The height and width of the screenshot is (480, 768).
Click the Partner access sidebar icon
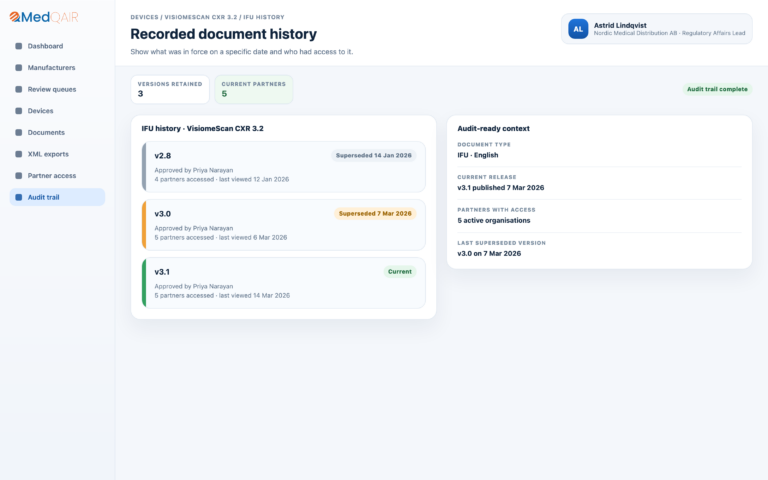[x=19, y=175]
